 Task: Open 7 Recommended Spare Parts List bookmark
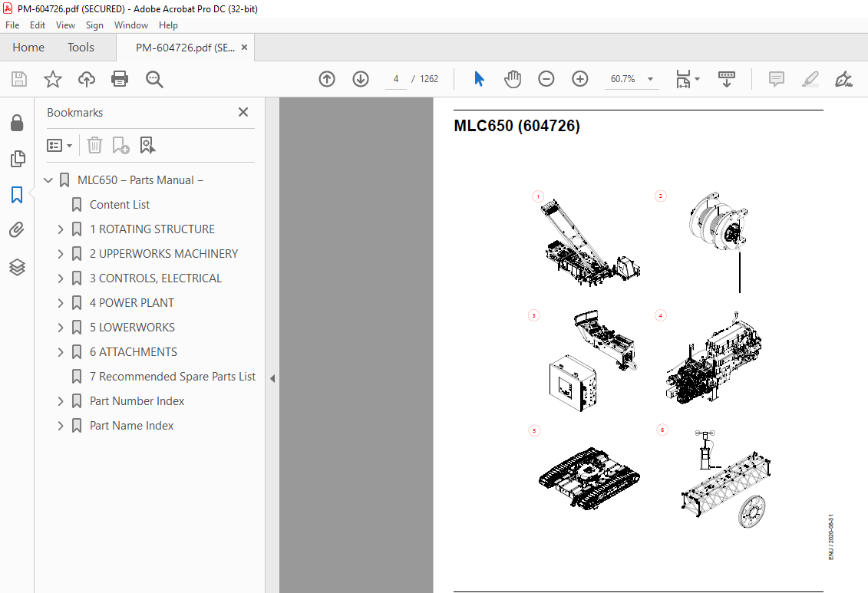pos(172,377)
